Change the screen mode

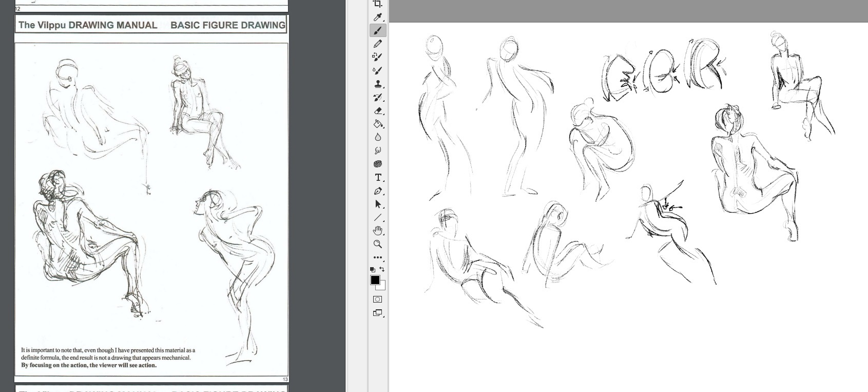(377, 313)
